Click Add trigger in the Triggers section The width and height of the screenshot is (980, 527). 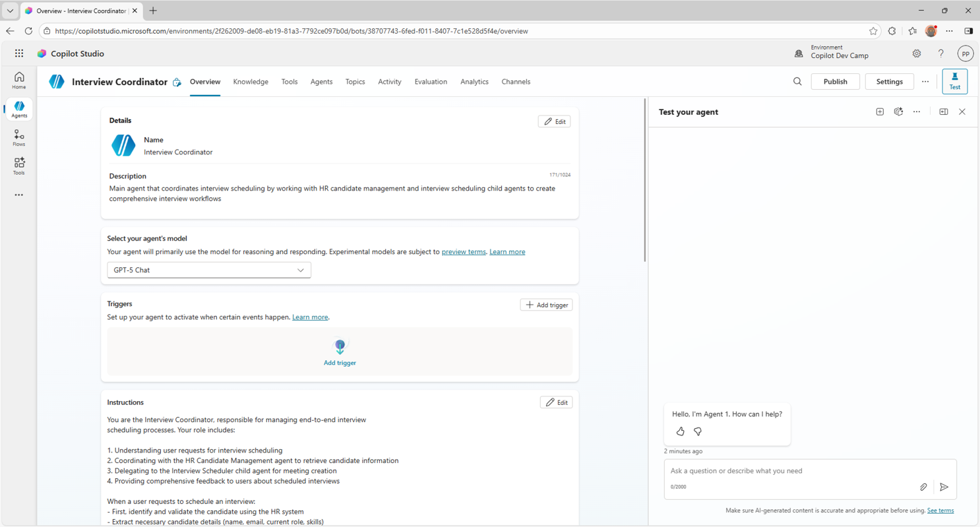(x=546, y=304)
